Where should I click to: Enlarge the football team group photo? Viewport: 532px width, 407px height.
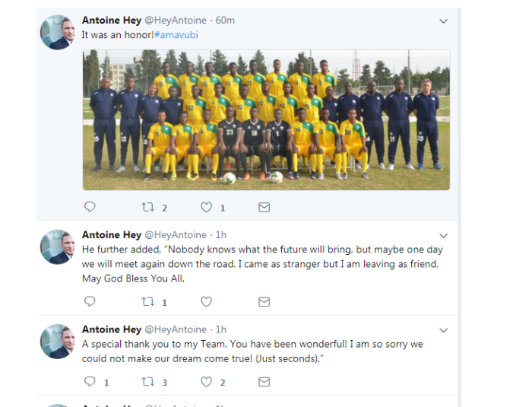(266, 119)
